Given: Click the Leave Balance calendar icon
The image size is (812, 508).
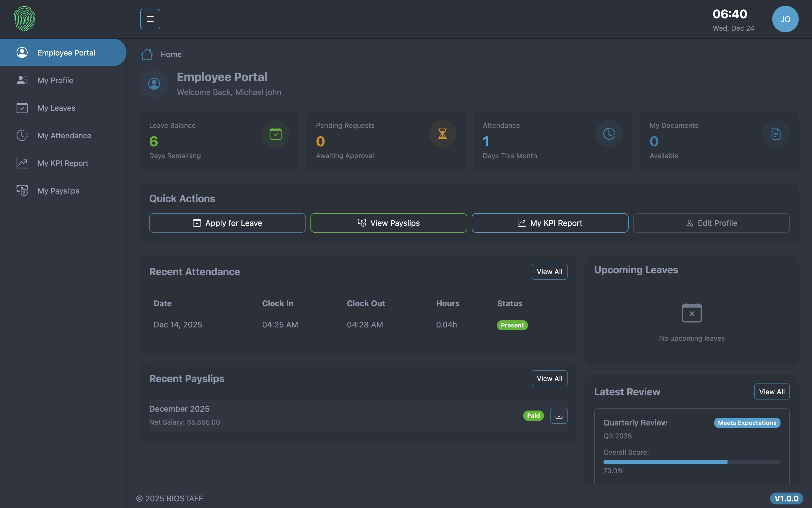Looking at the screenshot, I should click(x=275, y=134).
